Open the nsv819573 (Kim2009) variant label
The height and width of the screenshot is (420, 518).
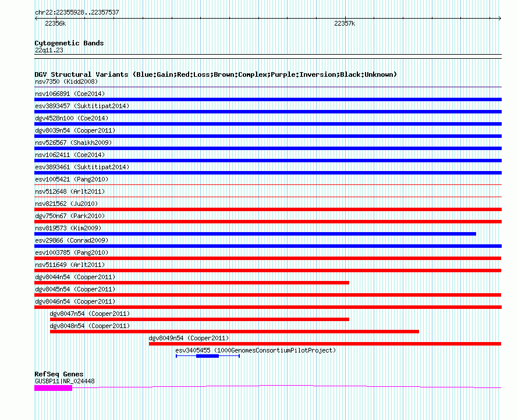[68, 228]
